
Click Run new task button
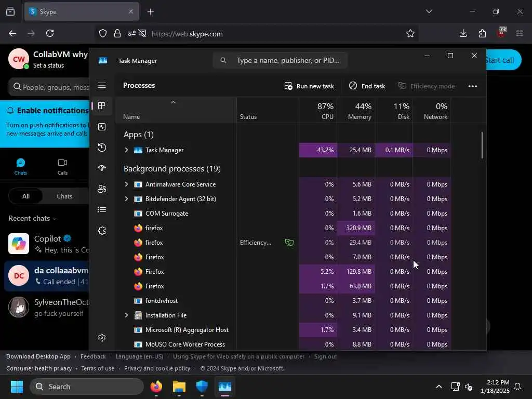(x=309, y=86)
